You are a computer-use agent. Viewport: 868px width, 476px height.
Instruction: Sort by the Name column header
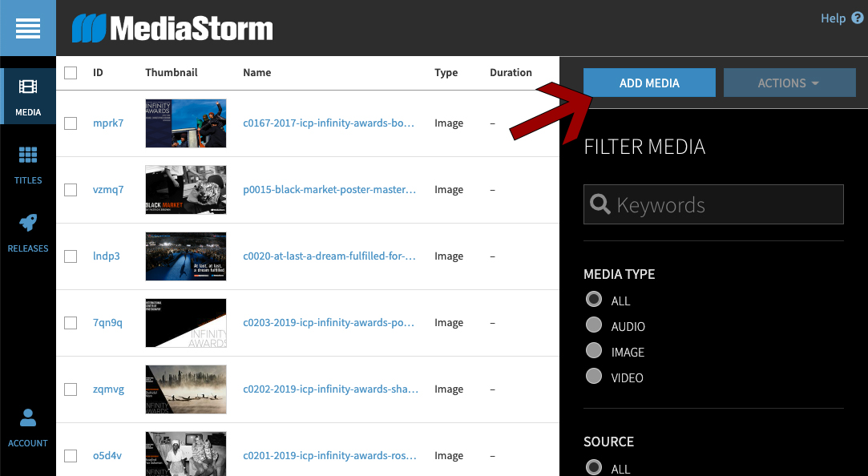(257, 73)
